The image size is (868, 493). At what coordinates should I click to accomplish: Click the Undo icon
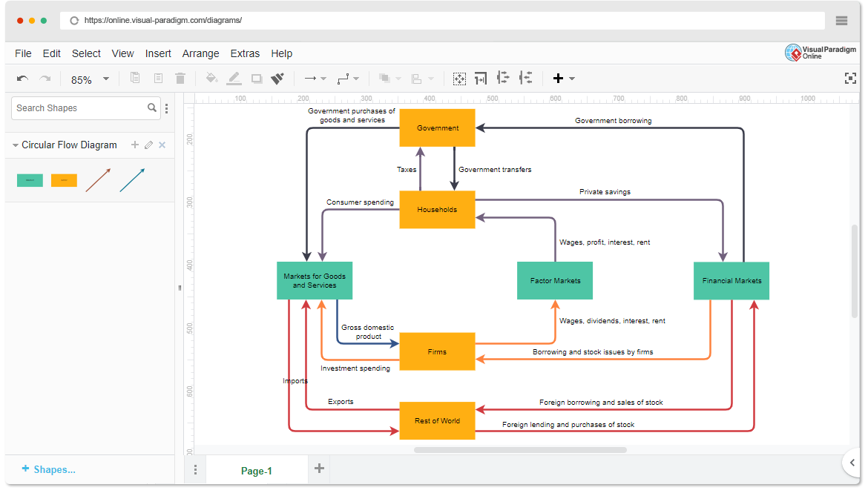23,79
